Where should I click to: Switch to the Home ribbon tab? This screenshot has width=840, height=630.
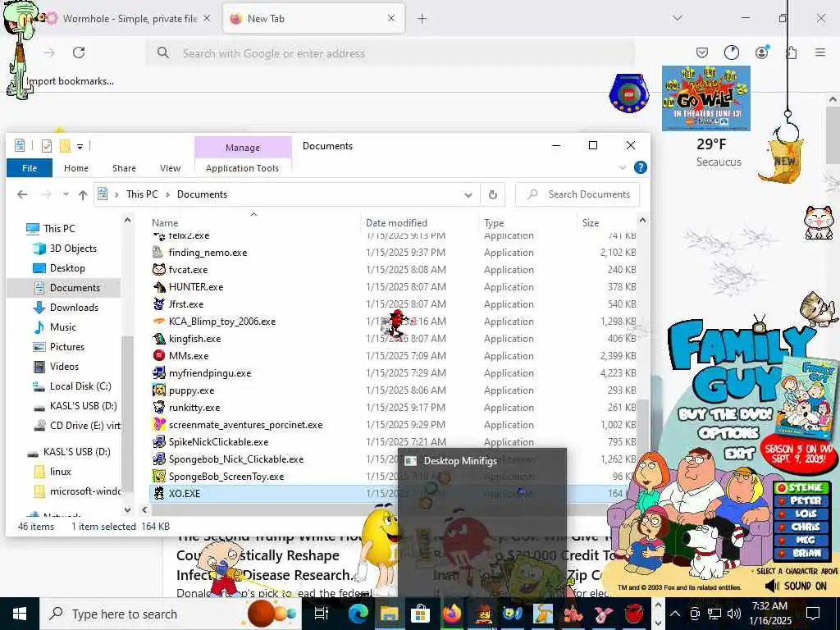click(x=76, y=167)
